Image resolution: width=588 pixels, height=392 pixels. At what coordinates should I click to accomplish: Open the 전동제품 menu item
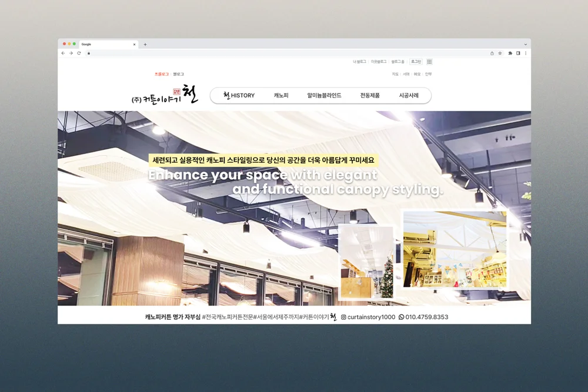click(x=370, y=96)
